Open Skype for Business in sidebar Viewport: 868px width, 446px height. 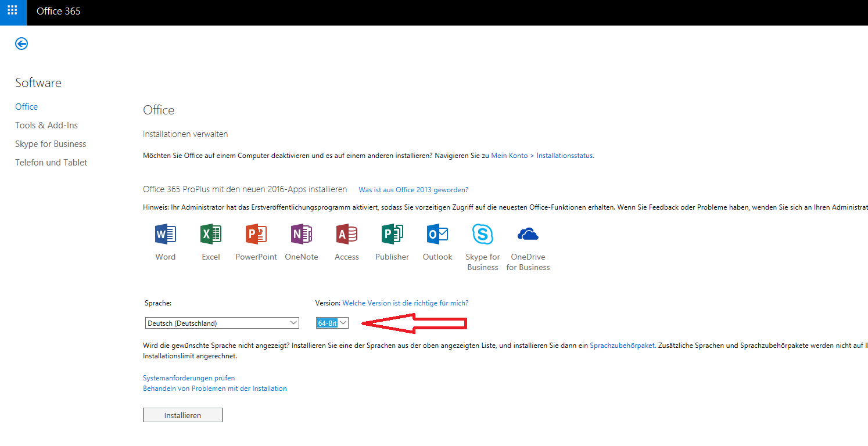tap(51, 144)
